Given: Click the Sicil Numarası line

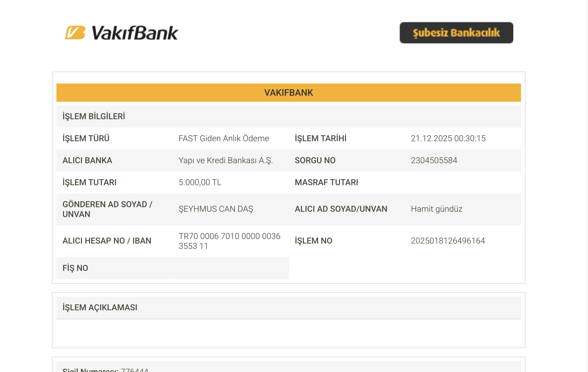Looking at the screenshot, I should tap(105, 369).
